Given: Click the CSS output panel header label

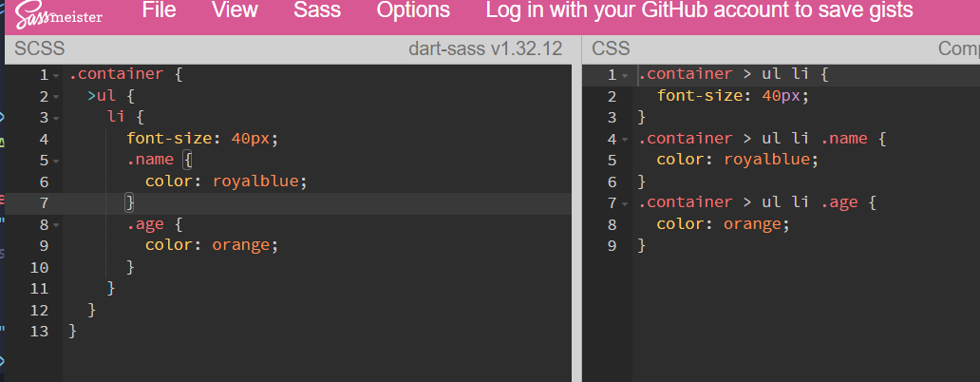Looking at the screenshot, I should (611, 48).
